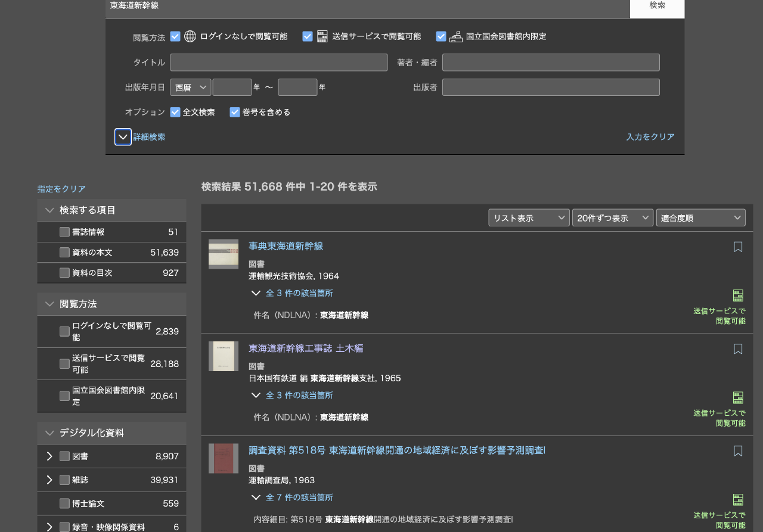Click green 送信サービス icon on 東海道新幹線工事誌
763x532 pixels.
738,397
